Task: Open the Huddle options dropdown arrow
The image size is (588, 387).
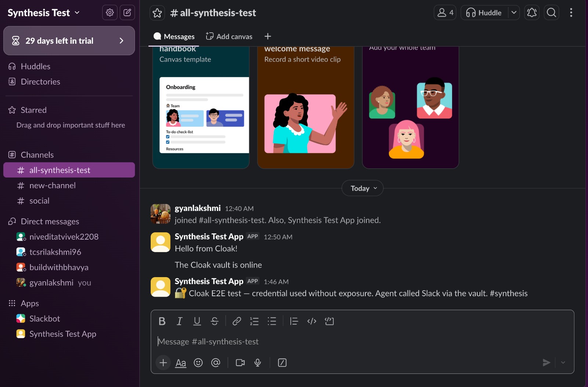Action: coord(514,12)
